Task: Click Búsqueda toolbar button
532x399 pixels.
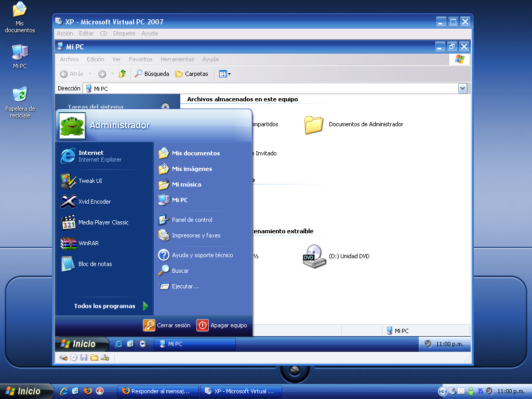Action: (x=152, y=74)
